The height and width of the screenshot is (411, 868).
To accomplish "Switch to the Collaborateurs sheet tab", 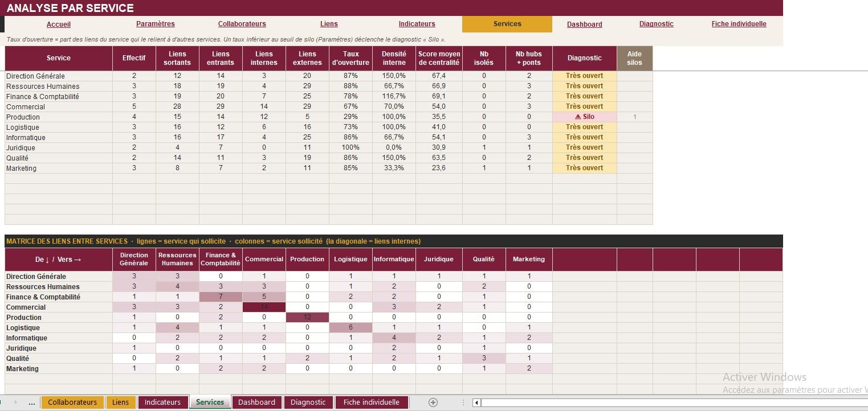I will pos(72,402).
